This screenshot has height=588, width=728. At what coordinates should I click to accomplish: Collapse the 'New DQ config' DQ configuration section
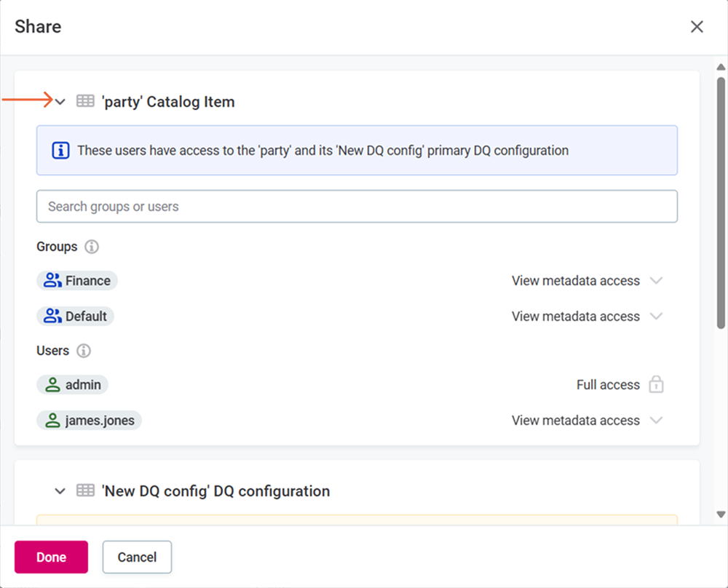click(60, 490)
